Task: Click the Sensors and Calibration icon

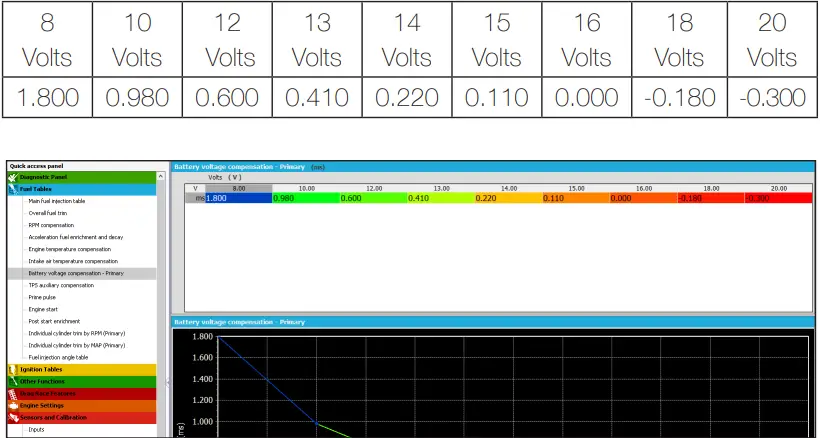Action: pyautogui.click(x=13, y=418)
